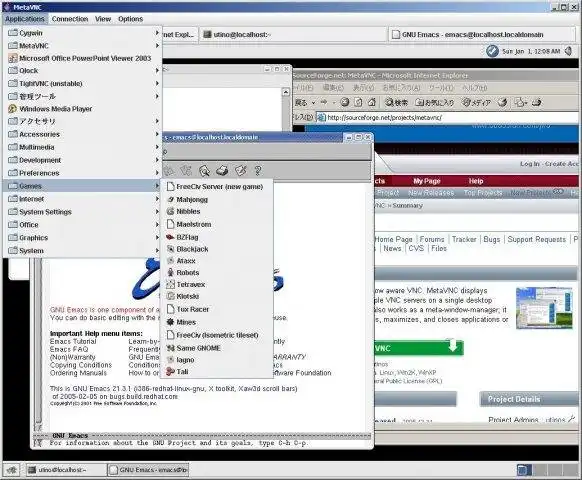
Task: Open Emacs Tutorial link
Action: point(73,342)
